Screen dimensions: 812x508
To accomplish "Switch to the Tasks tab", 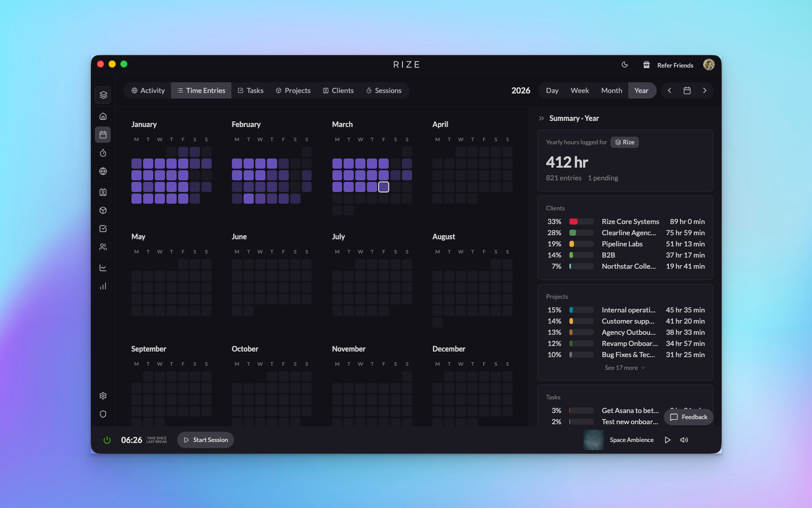I will 251,90.
